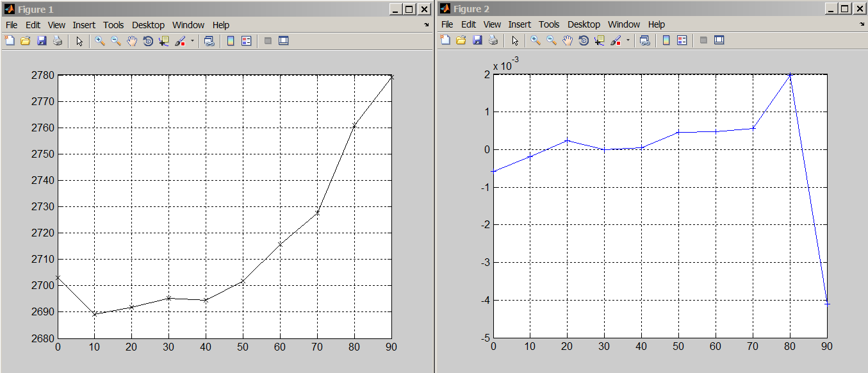
Task: Open the Tools menu in Figure 1
Action: pyautogui.click(x=113, y=25)
